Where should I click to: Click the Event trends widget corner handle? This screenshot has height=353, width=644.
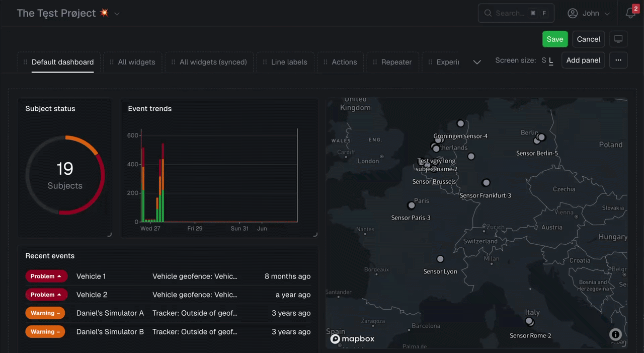point(315,234)
